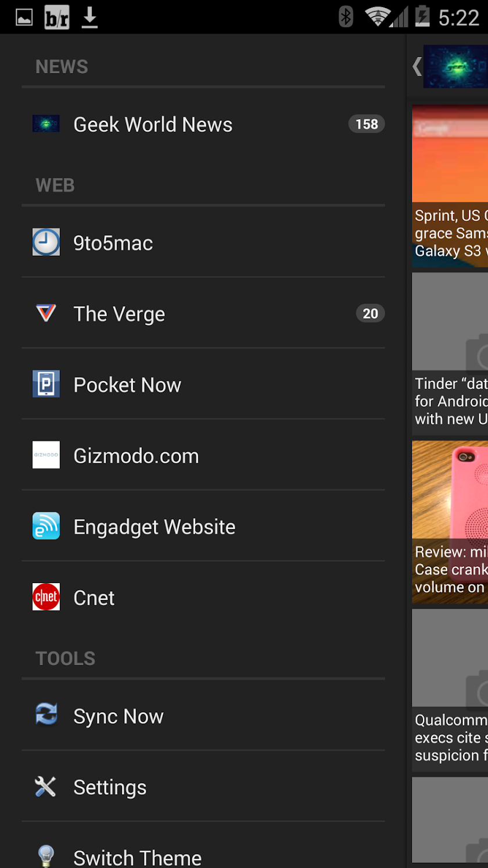Screen dimensions: 488x868
Task: Open the Sprint Samsung Galaxy S3 article
Action: pos(450,185)
